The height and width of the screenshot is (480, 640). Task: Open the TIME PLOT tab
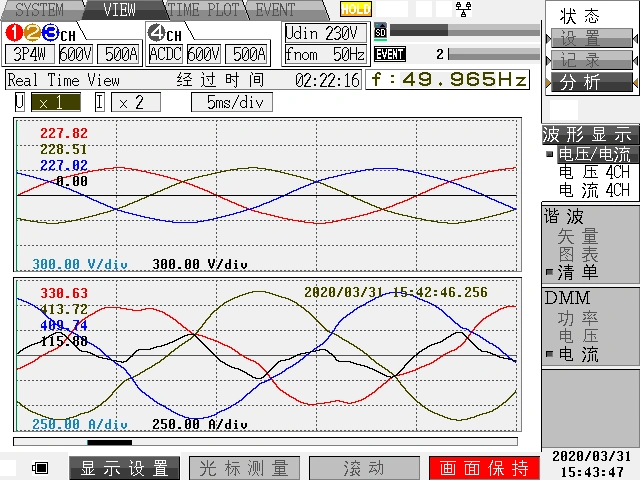[204, 10]
